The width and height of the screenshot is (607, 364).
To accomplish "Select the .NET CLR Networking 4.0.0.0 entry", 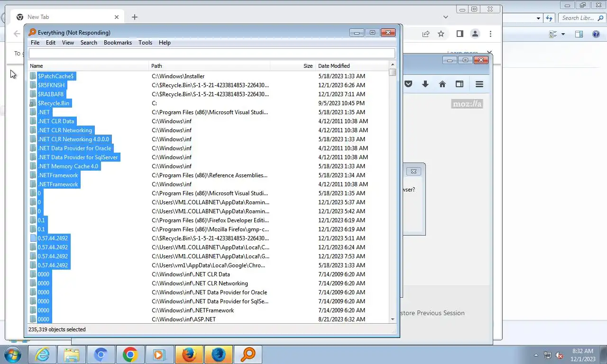I will coord(74,139).
